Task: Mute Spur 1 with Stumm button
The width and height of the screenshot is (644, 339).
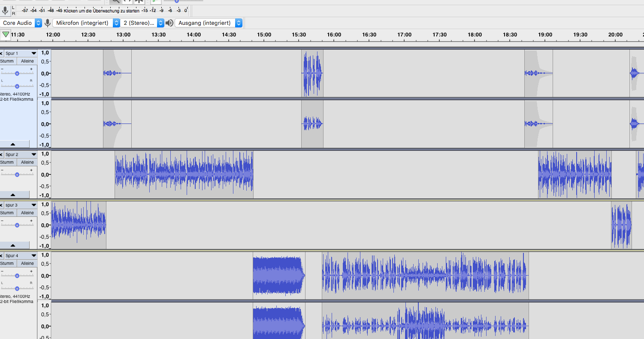Action: pyautogui.click(x=7, y=61)
